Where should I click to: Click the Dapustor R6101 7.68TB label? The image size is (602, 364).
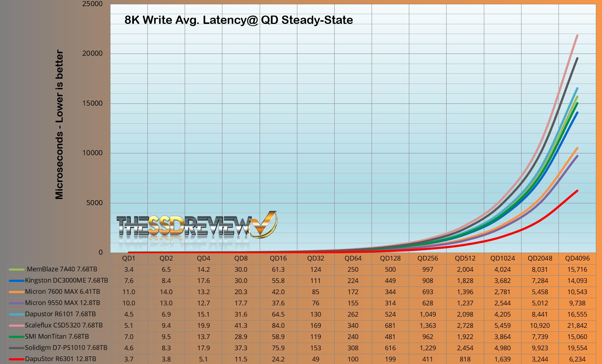click(60, 314)
